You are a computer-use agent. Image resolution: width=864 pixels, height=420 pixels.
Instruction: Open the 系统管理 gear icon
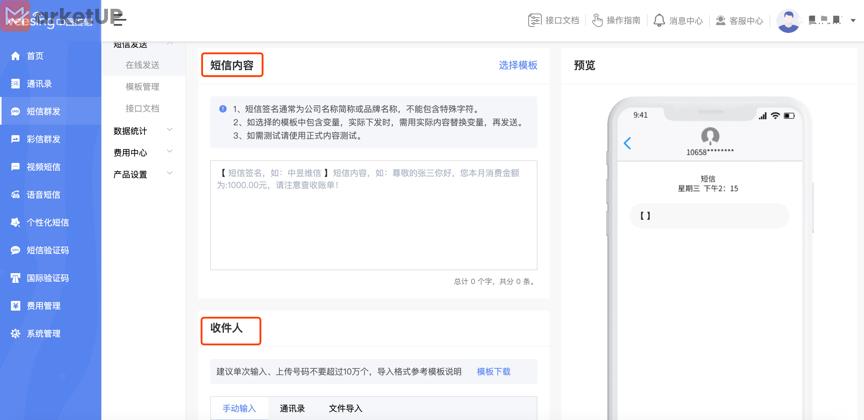[15, 333]
